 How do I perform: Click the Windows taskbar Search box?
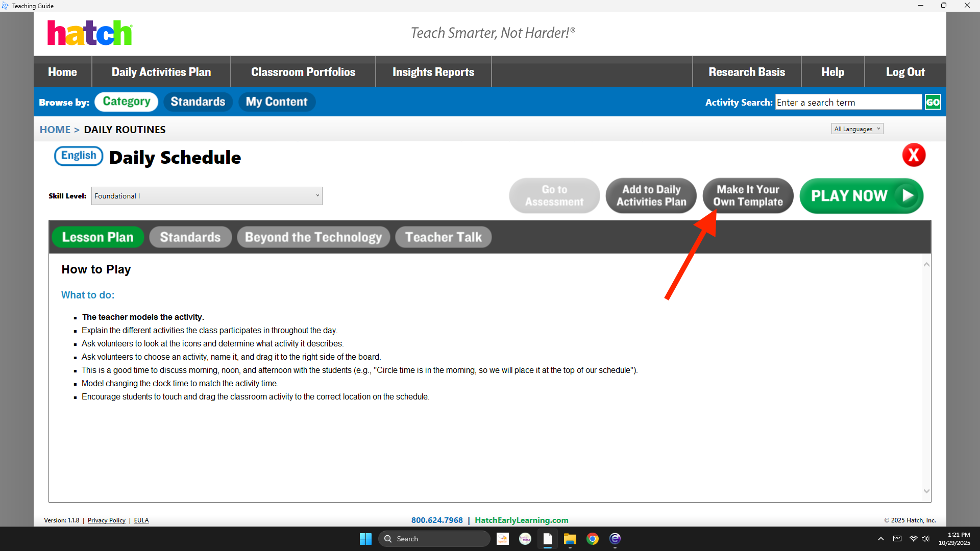point(434,539)
